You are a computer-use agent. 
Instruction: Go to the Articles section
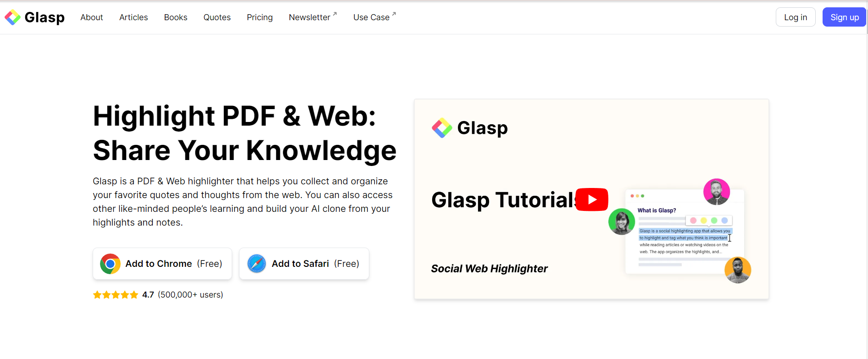coord(134,17)
